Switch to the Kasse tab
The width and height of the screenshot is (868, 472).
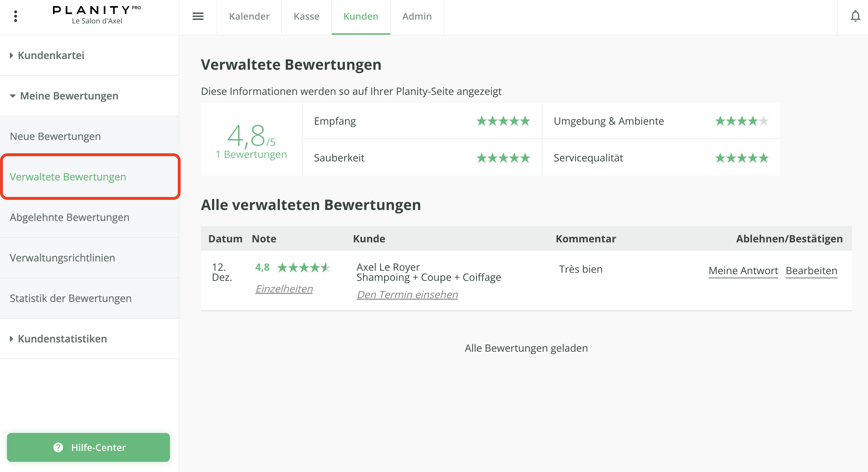[306, 16]
